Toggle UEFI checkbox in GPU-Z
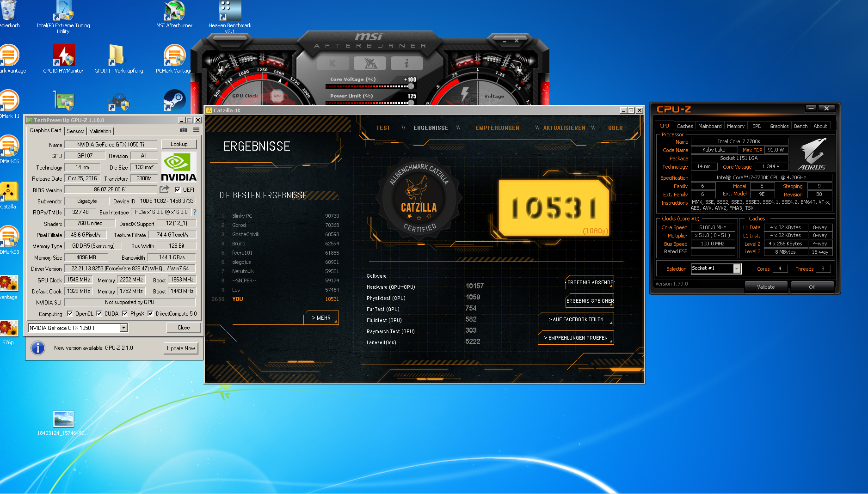This screenshot has height=494, width=868. pyautogui.click(x=178, y=189)
